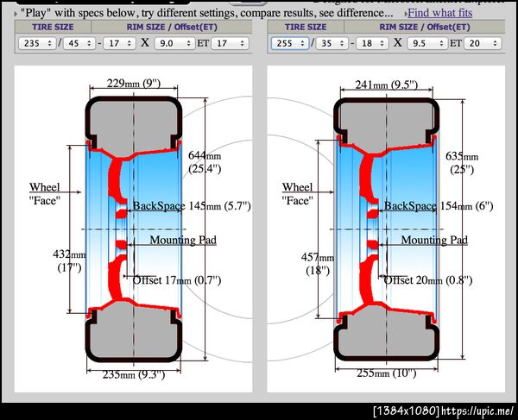Follow the 'Find what fits' link
518x420 pixels.
pyautogui.click(x=439, y=13)
